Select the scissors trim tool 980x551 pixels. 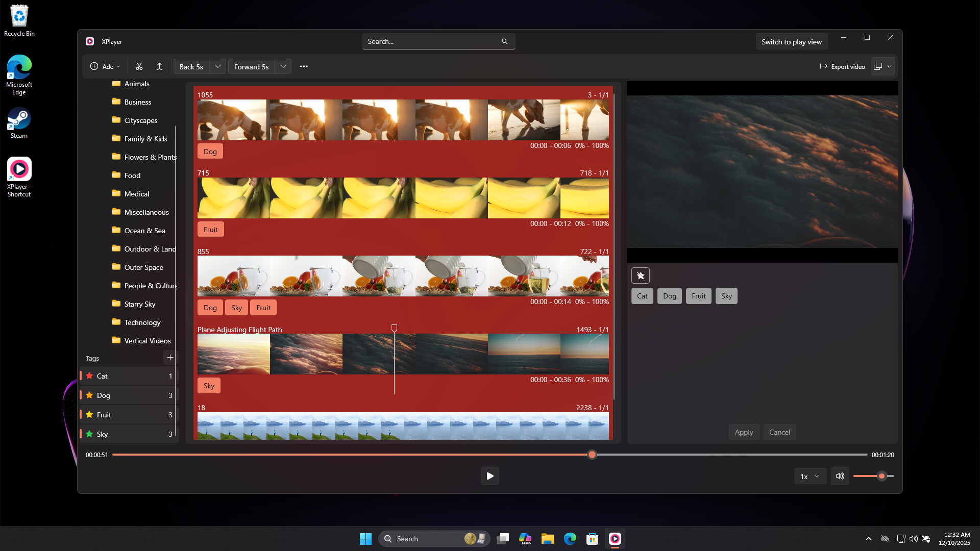[139, 66]
